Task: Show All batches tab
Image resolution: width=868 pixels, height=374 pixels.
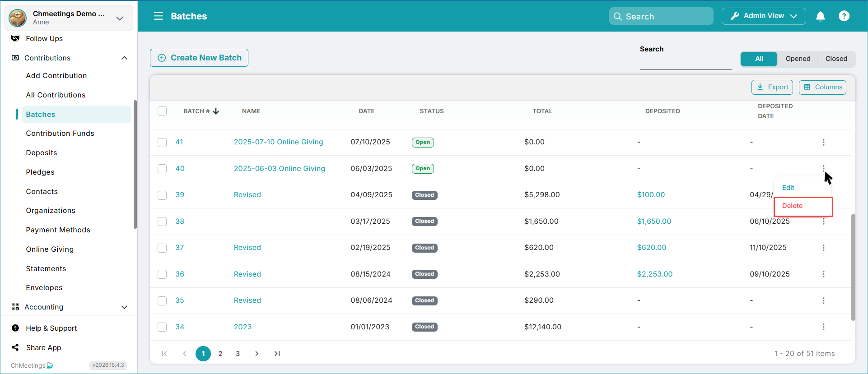Action: (x=759, y=59)
